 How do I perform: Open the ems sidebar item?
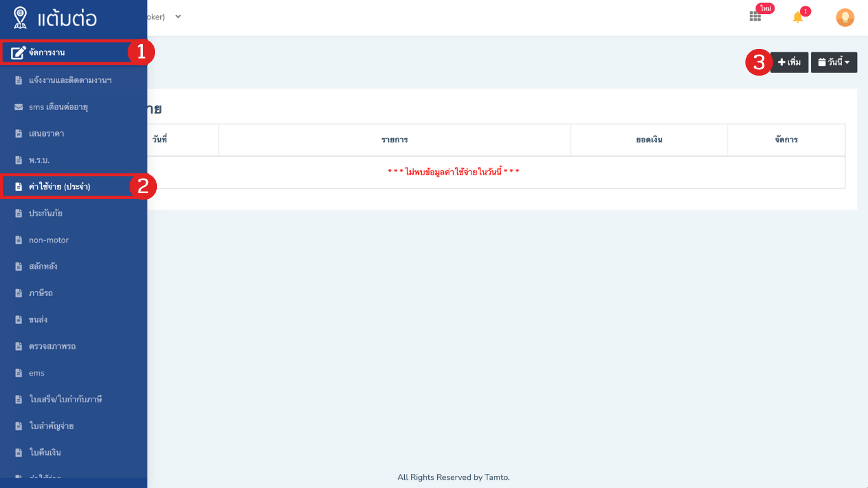point(74,373)
